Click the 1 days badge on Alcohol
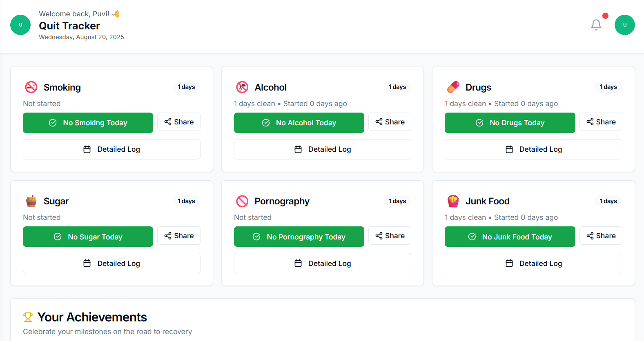 point(397,87)
